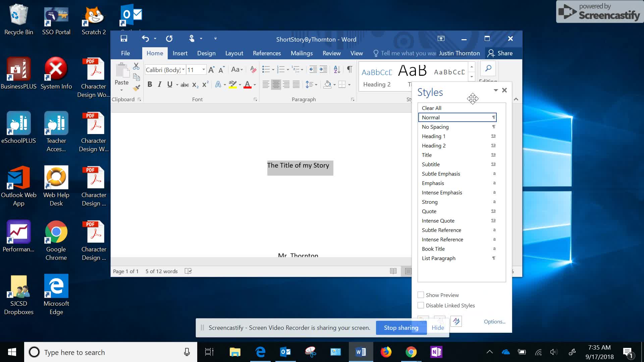Click the Share button
Viewport: 644px width, 362px height.
tap(500, 53)
